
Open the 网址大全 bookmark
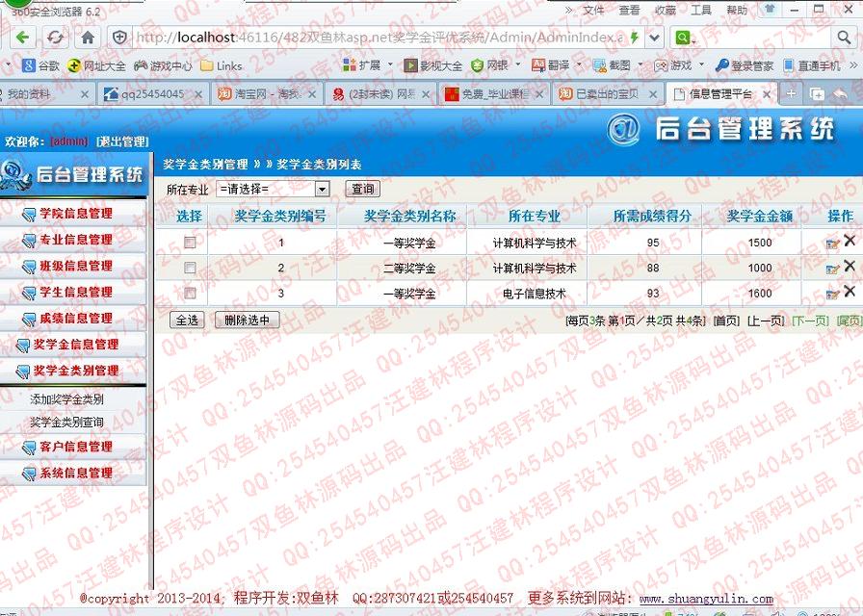point(96,65)
